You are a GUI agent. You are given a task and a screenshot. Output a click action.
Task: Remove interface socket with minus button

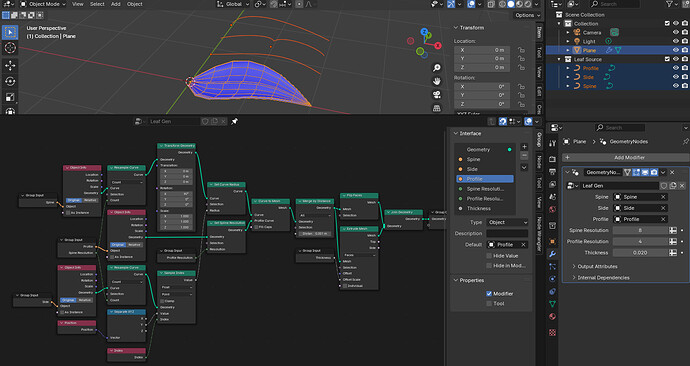pyautogui.click(x=524, y=156)
